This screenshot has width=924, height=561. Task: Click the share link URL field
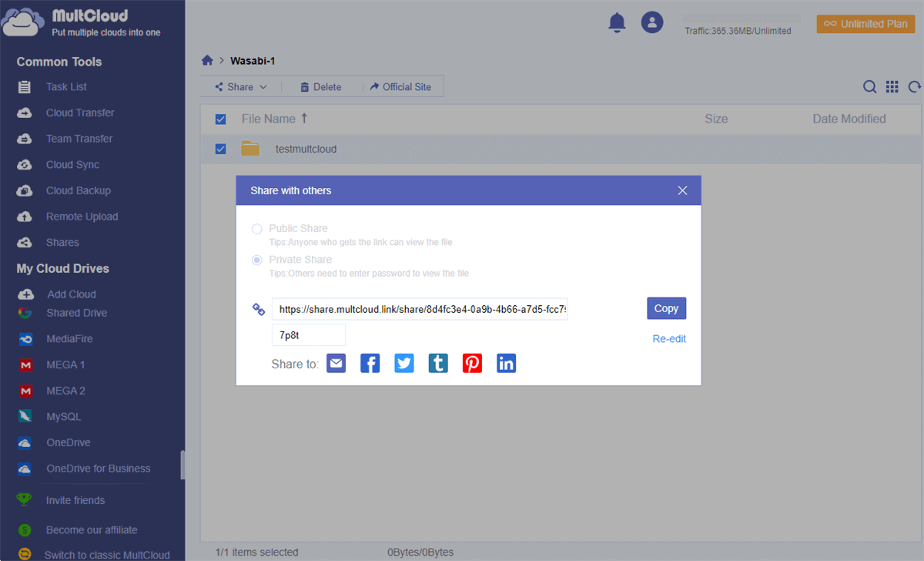click(420, 309)
